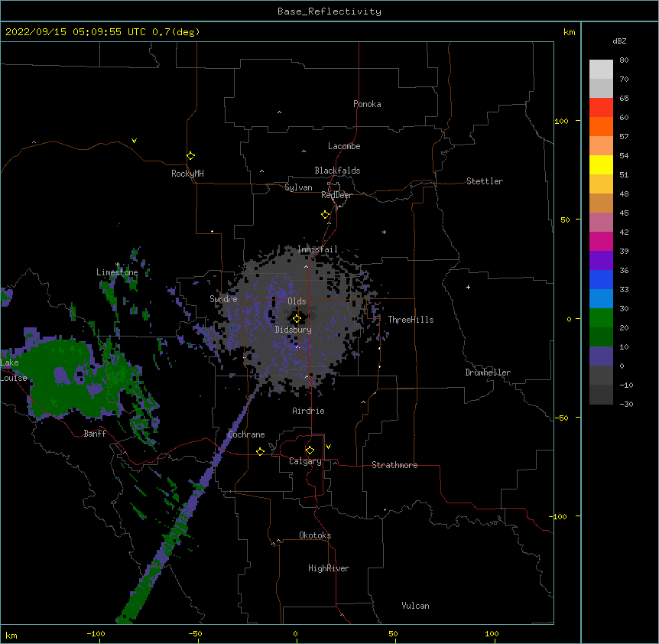Click the white asterisk marker northeast of Innisfail
Image resolution: width=659 pixels, height=644 pixels.
[384, 232]
